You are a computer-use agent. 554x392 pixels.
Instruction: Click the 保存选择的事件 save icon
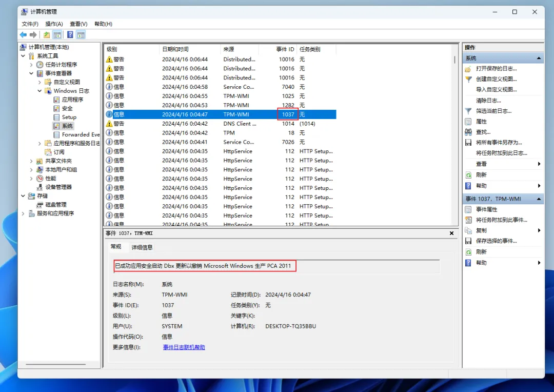click(468, 241)
